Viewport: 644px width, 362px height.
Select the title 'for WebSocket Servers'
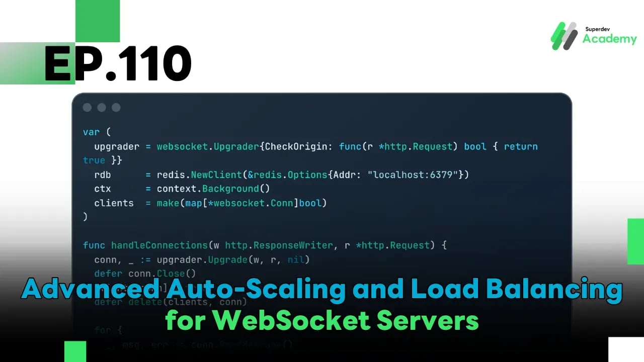point(322,320)
